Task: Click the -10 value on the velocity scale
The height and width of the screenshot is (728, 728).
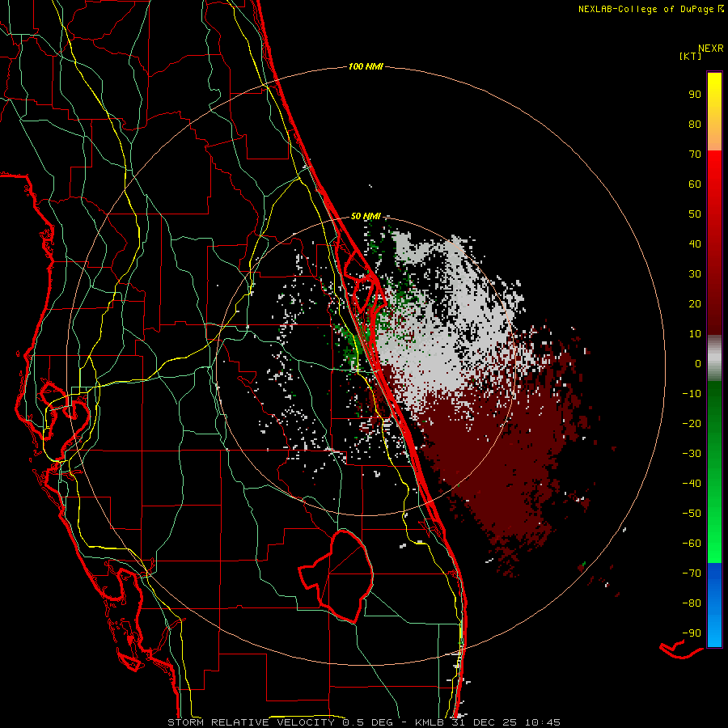Action: point(692,394)
